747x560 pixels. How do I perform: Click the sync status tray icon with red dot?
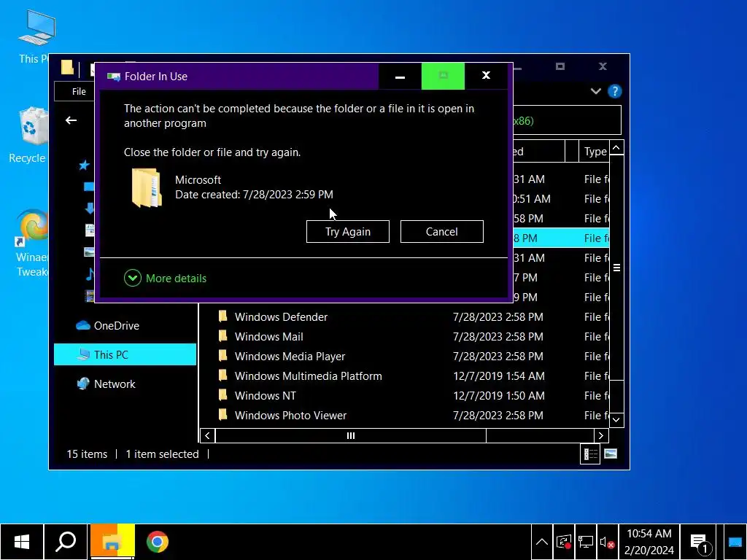point(564,542)
